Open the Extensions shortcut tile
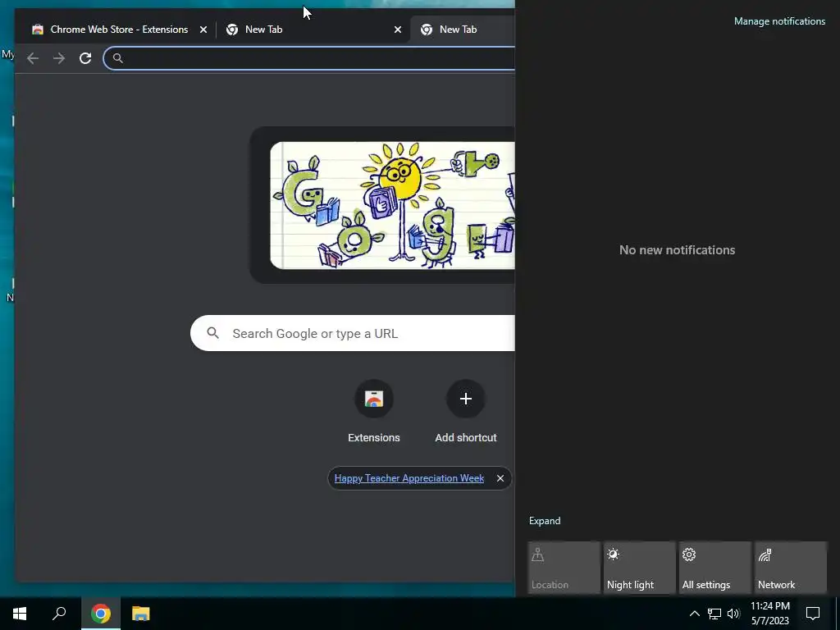Viewport: 840px width, 630px height. [374, 412]
